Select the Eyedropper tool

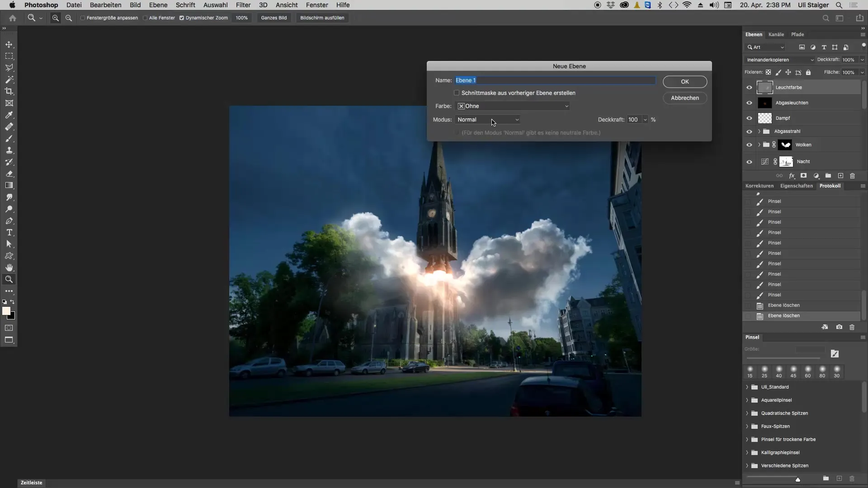[x=9, y=115]
